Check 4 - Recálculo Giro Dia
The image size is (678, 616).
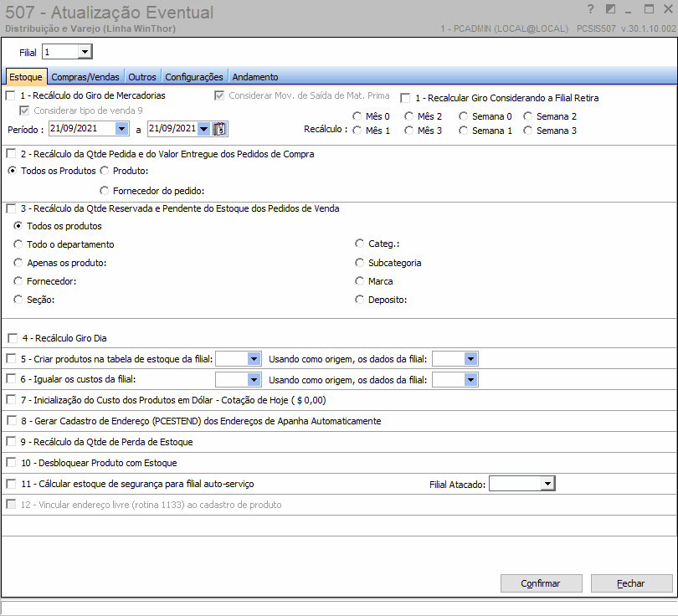pos(13,338)
